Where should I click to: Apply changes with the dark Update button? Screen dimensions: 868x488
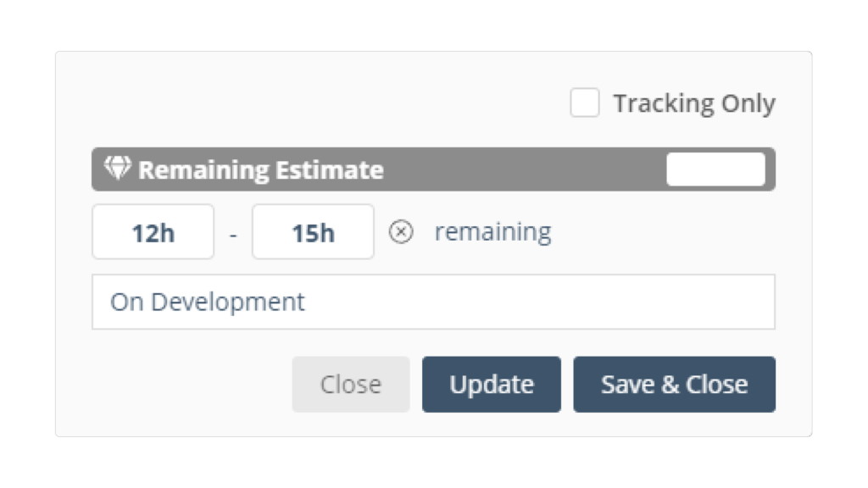tap(492, 385)
